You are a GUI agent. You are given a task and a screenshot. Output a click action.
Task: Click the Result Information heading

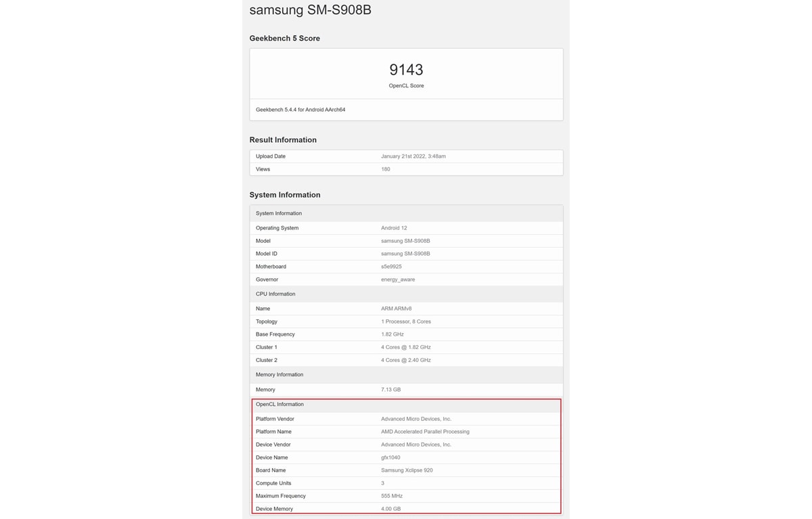283,140
